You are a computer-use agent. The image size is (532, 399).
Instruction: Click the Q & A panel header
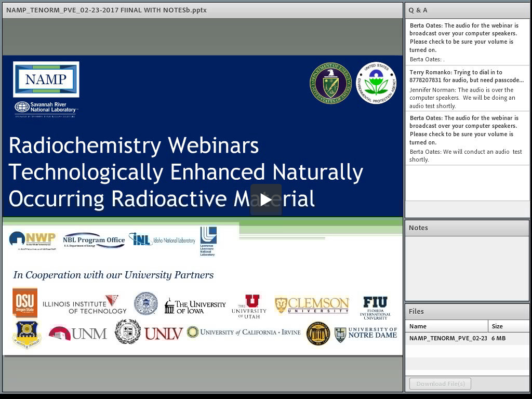[x=467, y=10]
